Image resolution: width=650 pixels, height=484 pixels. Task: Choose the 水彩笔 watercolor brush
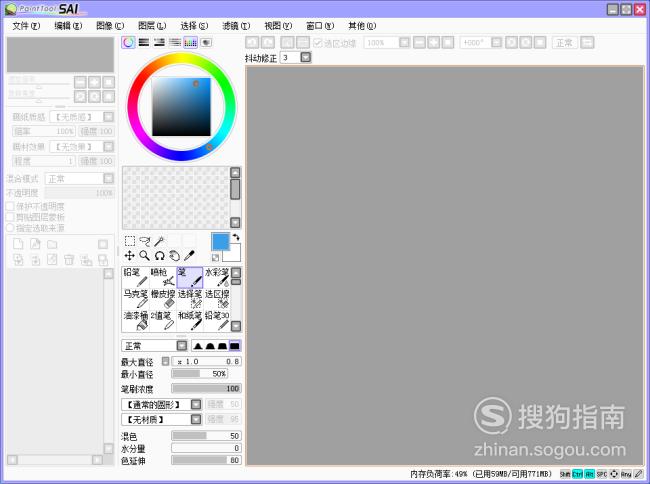click(217, 277)
